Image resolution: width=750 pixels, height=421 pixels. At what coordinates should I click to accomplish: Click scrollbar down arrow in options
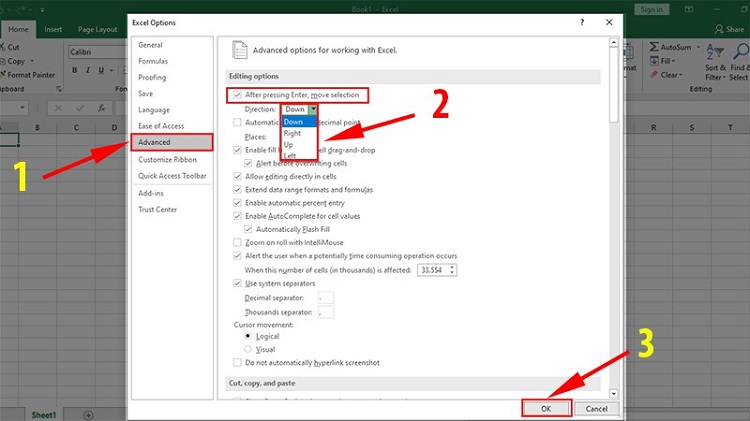coord(614,393)
